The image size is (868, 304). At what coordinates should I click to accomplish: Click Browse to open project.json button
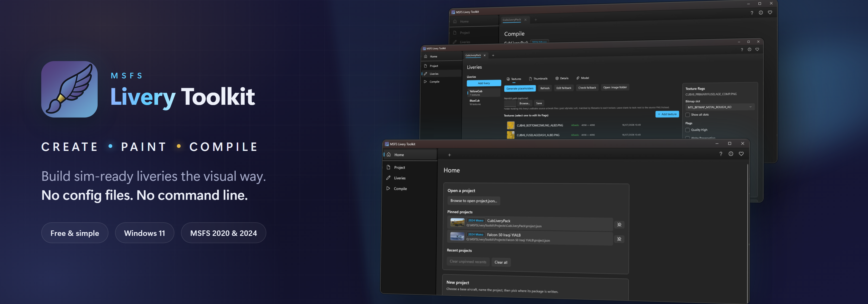[474, 201]
